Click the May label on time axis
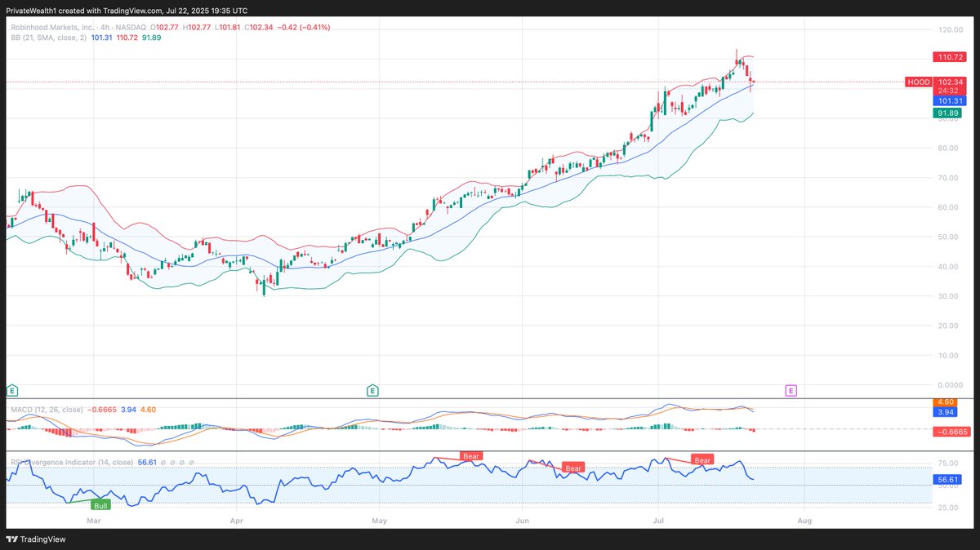The height and width of the screenshot is (550, 980). point(379,519)
